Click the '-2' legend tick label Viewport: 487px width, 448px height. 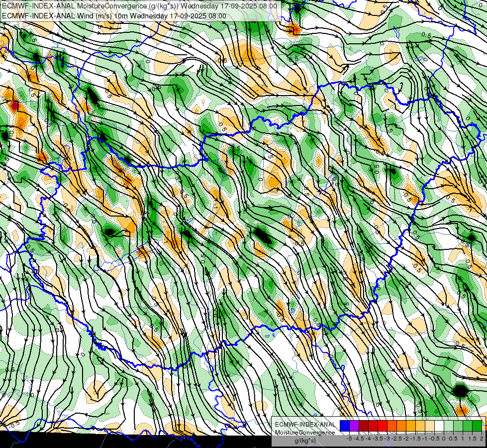[406, 439]
